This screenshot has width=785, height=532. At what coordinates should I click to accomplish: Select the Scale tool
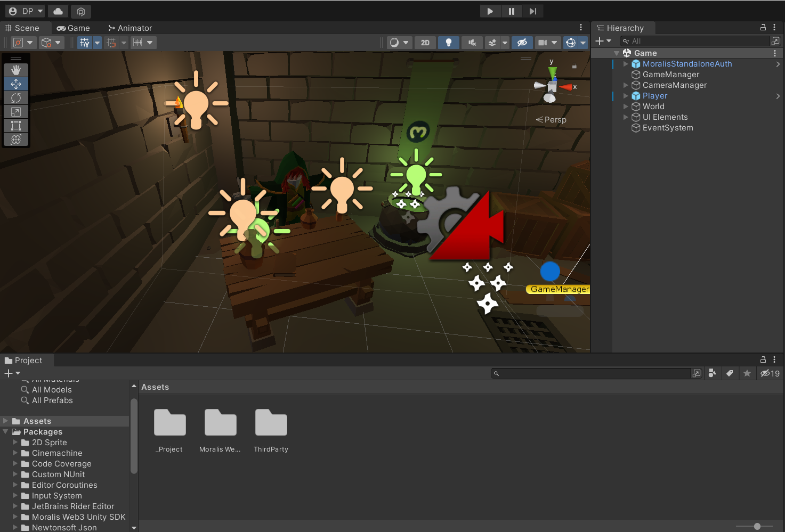tap(16, 111)
